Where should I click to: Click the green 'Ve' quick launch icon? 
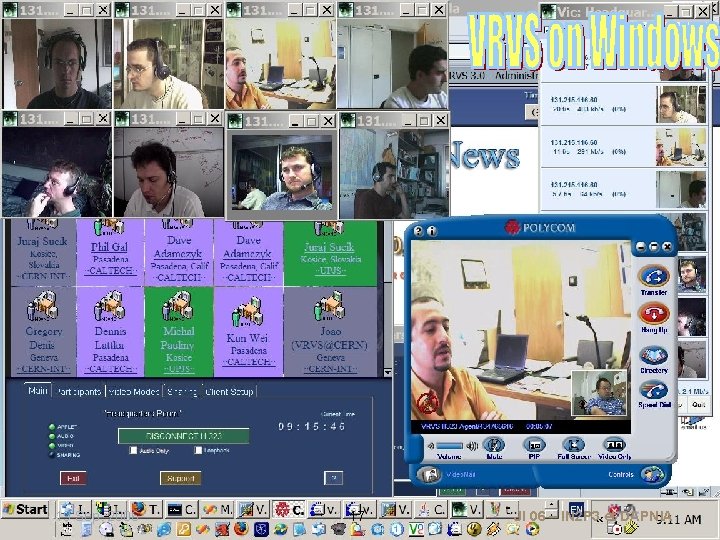pyautogui.click(x=416, y=529)
